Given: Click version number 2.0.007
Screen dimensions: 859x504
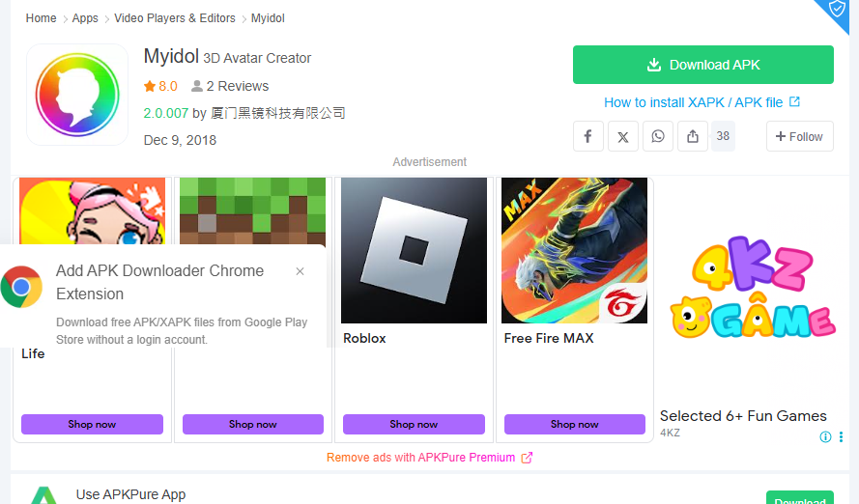Looking at the screenshot, I should (x=166, y=113).
